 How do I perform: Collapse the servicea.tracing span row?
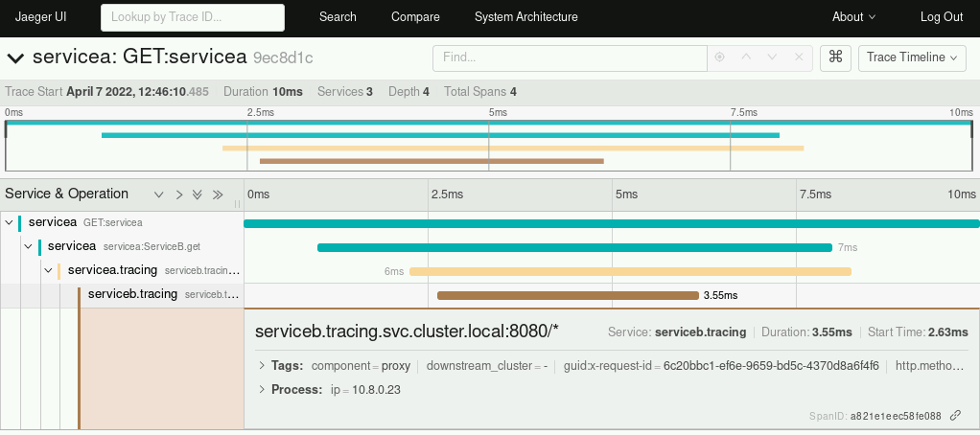coord(48,270)
